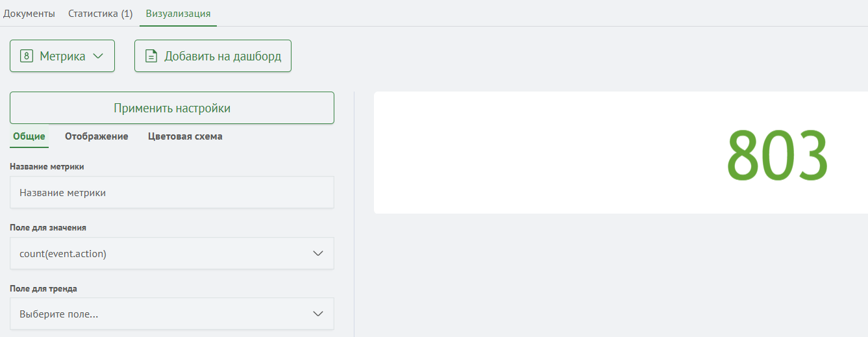The height and width of the screenshot is (337, 868).
Task: Click the Выберите поле... placeholder
Action: [59, 314]
